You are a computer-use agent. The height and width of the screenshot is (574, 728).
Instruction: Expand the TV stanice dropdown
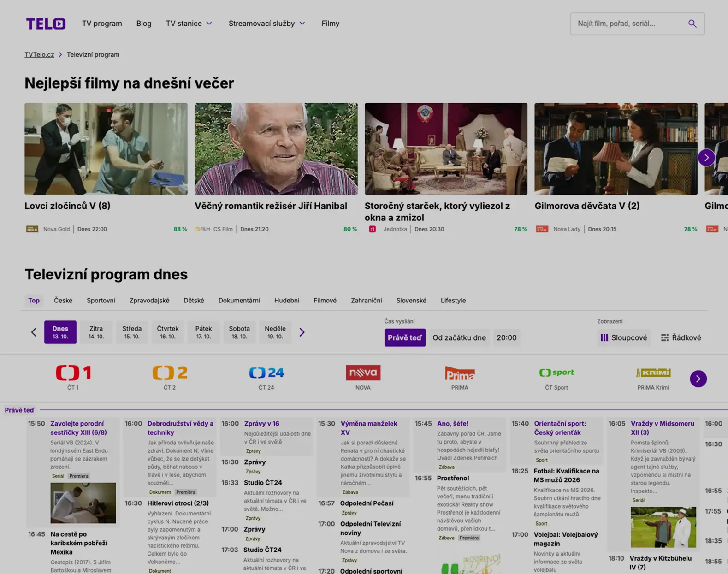(x=189, y=24)
